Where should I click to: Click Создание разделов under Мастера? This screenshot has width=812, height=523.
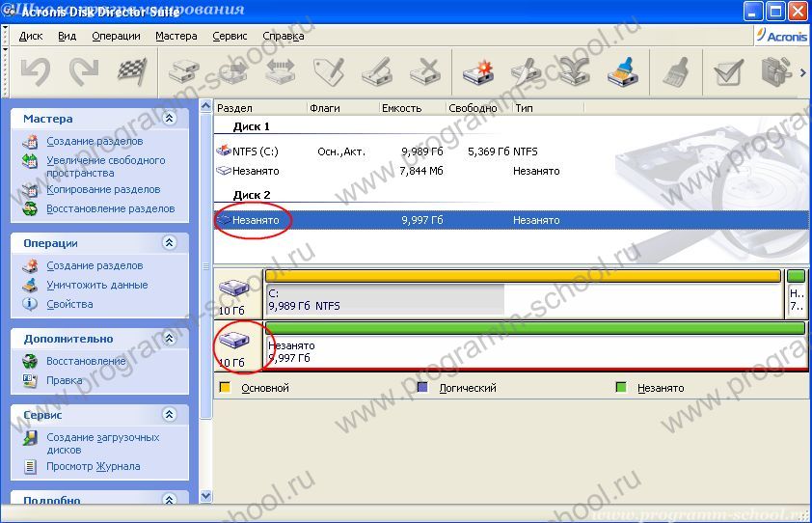[x=95, y=141]
